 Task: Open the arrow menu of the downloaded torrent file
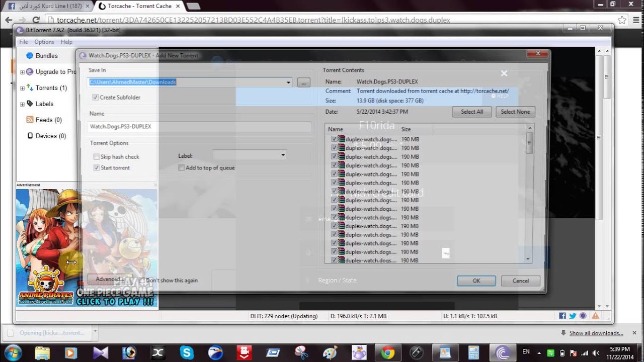(x=95, y=332)
